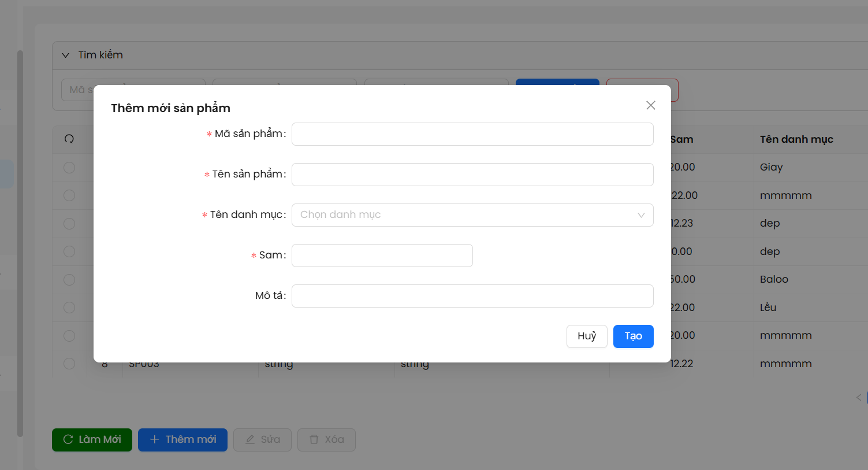This screenshot has height=470, width=868.
Task: Click the Thêm mới plus button
Action: click(182, 439)
